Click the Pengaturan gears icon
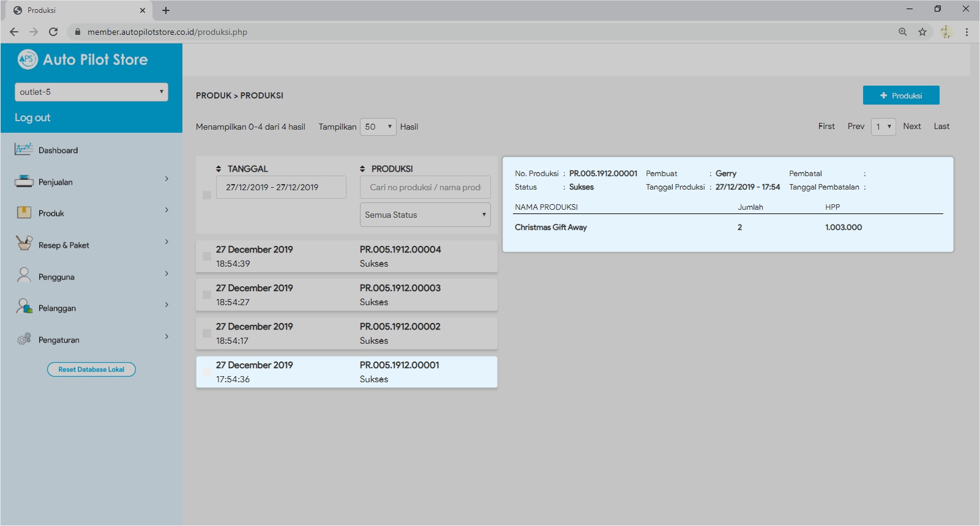This screenshot has height=526, width=980. [24, 339]
